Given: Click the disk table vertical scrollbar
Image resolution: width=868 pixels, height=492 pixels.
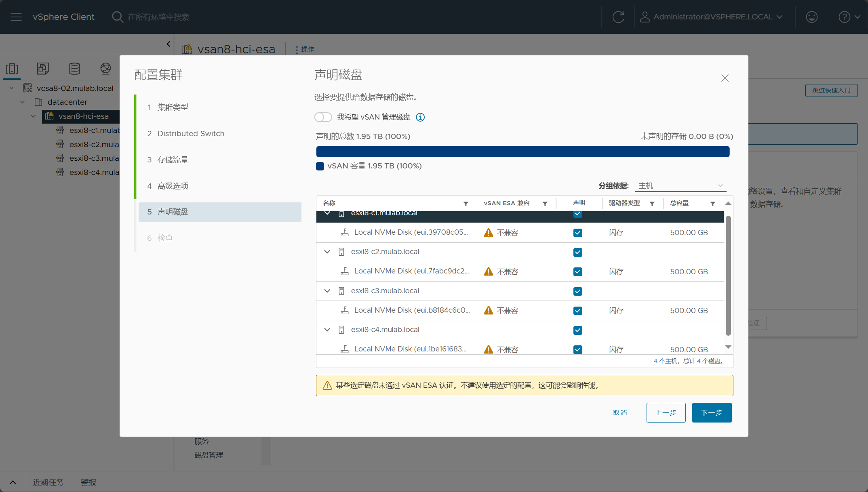Looking at the screenshot, I should pyautogui.click(x=728, y=275).
